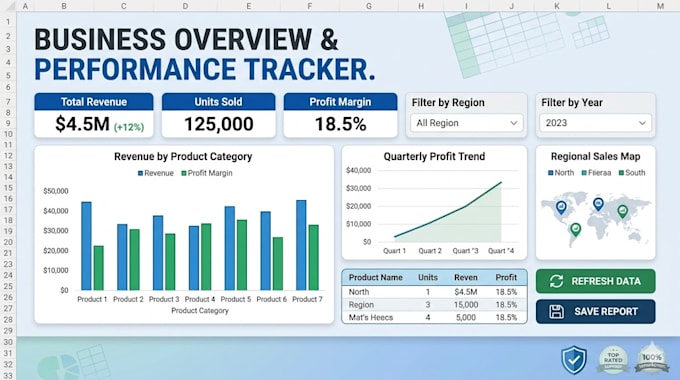680x380 pixels.
Task: Open the Filter by Year dropdown
Action: click(x=595, y=123)
